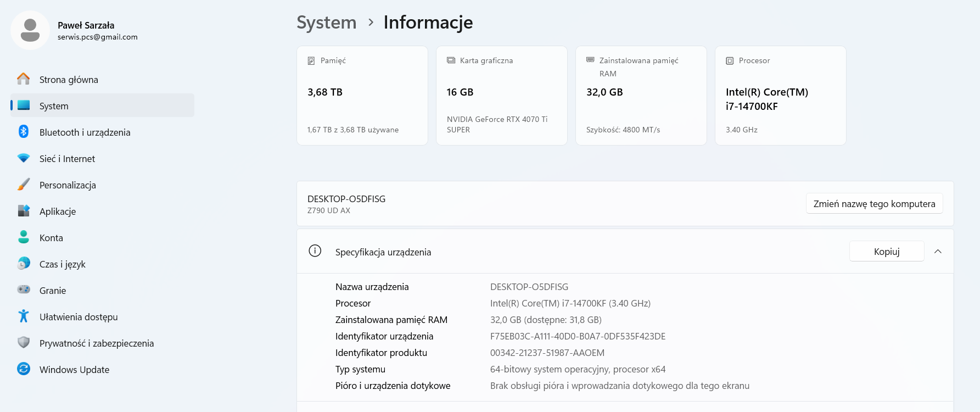This screenshot has width=980, height=412.
Task: Click the Aplikacje icon in sidebar
Action: click(24, 211)
